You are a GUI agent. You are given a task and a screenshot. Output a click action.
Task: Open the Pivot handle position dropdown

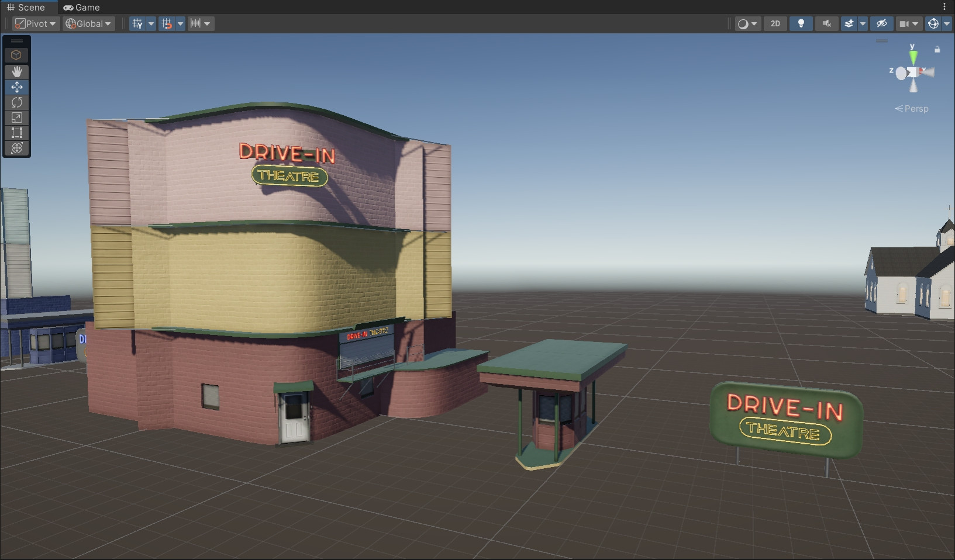point(36,23)
